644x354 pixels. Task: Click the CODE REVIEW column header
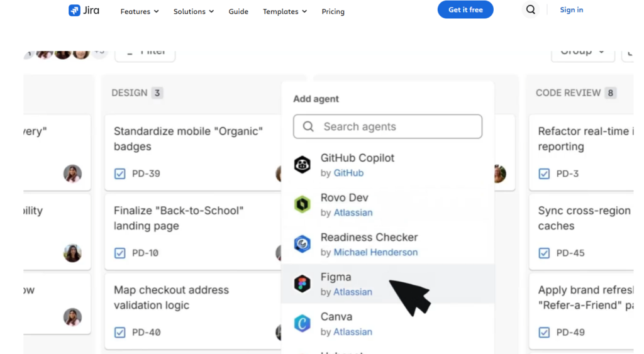(568, 93)
